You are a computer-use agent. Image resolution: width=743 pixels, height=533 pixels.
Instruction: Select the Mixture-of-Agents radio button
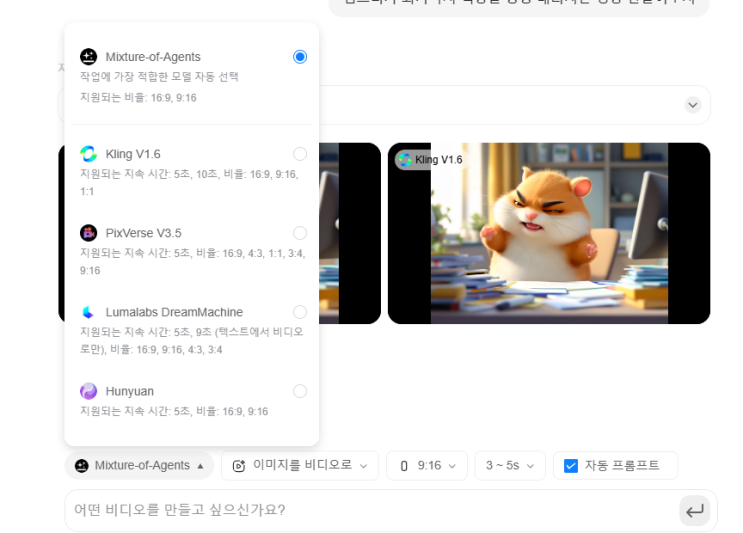[x=299, y=57]
